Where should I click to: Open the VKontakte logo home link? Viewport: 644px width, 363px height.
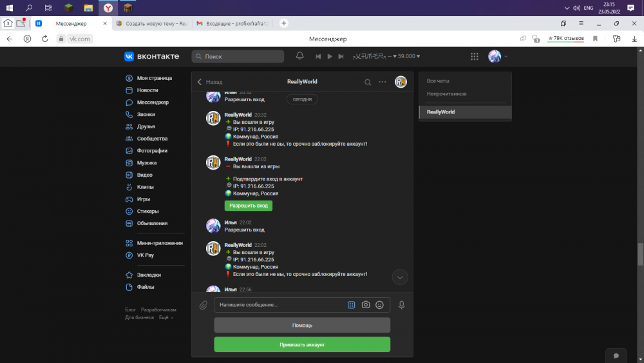pyautogui.click(x=151, y=56)
